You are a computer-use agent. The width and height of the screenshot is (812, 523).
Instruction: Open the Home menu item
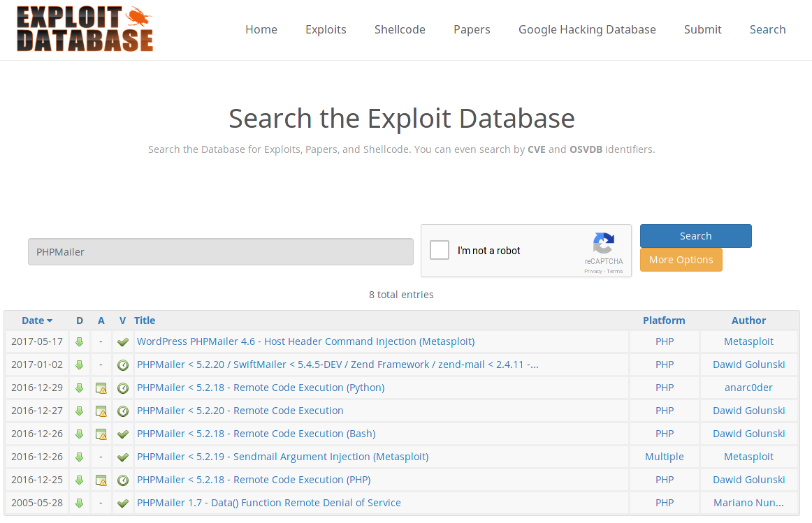click(x=261, y=29)
